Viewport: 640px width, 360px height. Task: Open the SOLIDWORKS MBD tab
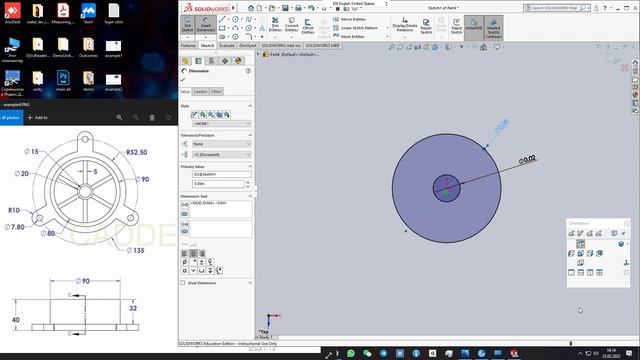(322, 46)
